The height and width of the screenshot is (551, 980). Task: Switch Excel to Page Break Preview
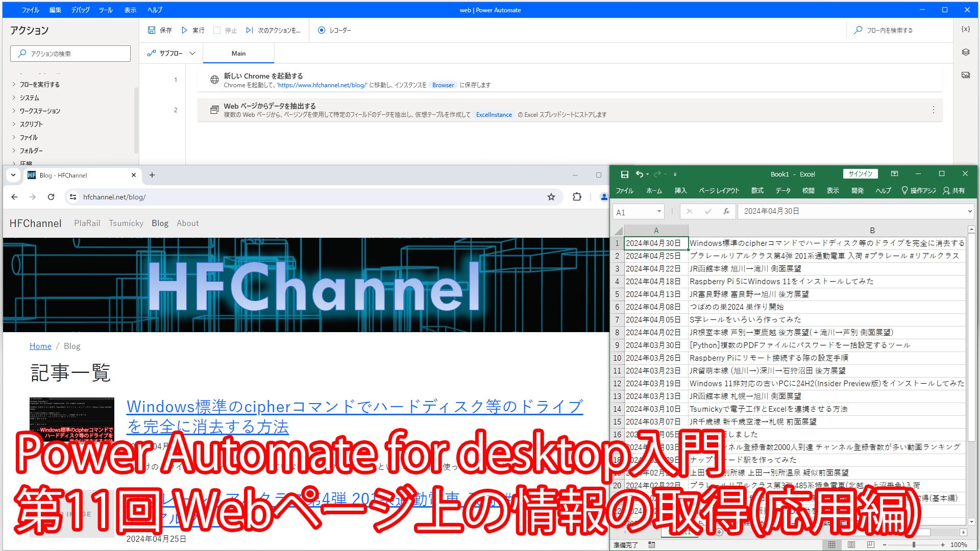pos(871,545)
